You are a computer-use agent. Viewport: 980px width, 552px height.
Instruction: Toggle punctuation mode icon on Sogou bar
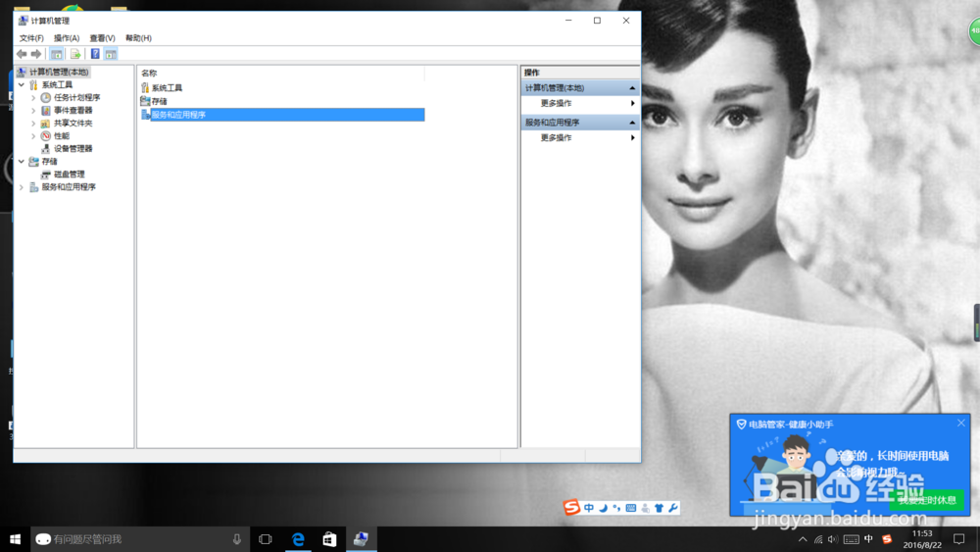[616, 508]
